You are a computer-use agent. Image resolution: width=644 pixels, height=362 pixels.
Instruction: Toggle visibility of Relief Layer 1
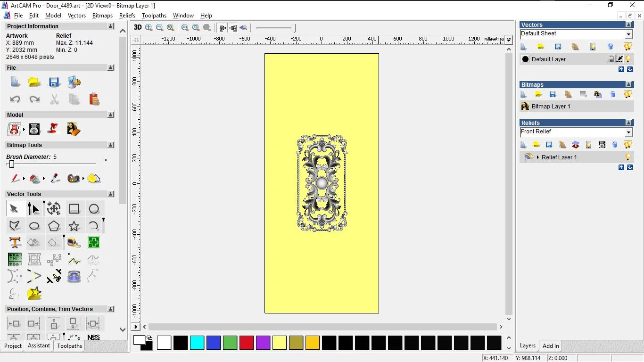[x=628, y=157]
